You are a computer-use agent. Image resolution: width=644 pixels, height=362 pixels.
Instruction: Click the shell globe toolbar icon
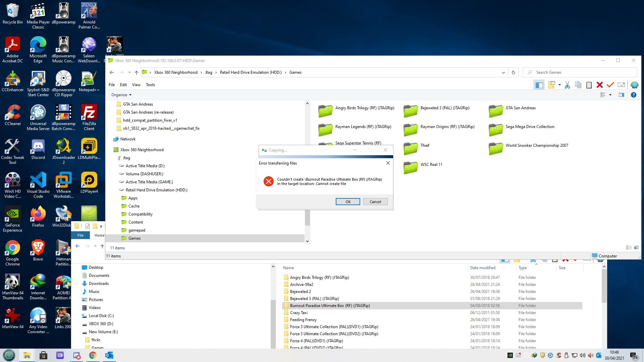pos(634,85)
